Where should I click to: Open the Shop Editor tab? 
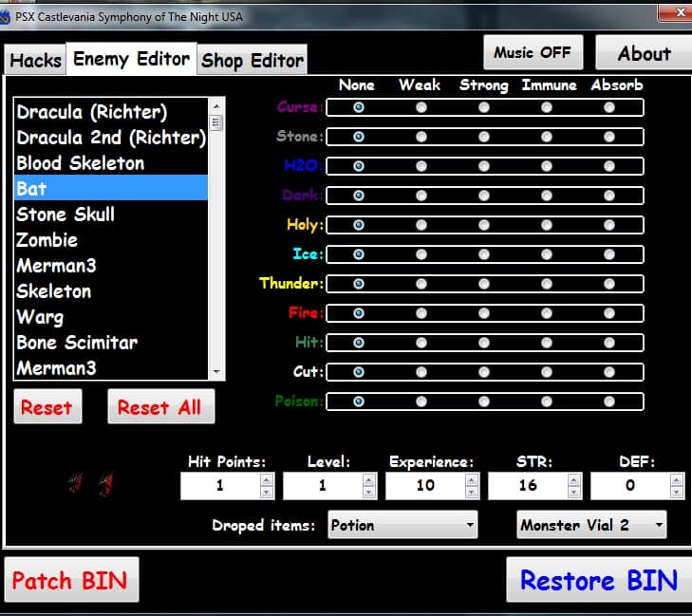(x=252, y=60)
